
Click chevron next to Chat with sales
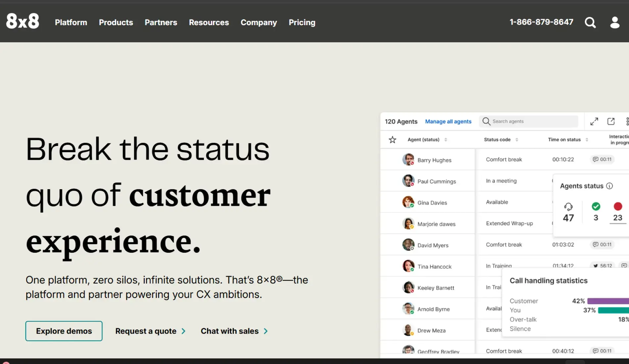(x=266, y=331)
